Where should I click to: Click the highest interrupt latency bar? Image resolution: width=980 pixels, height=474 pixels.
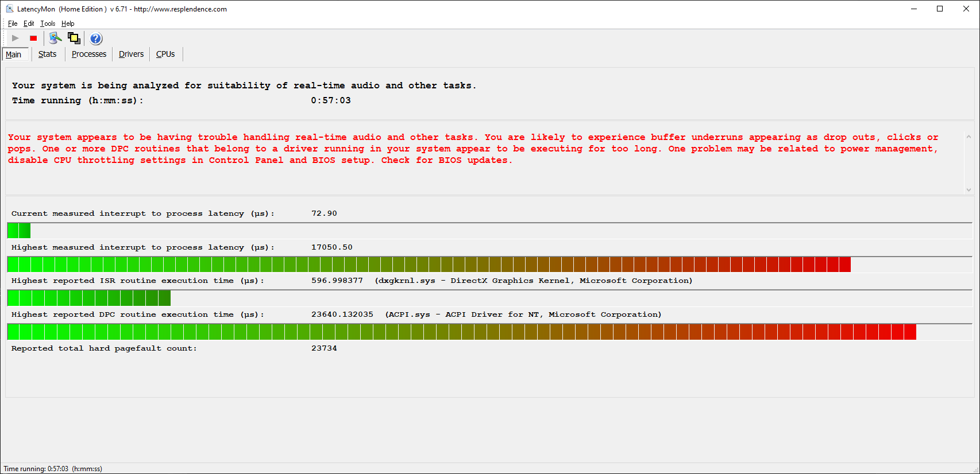[x=489, y=265]
